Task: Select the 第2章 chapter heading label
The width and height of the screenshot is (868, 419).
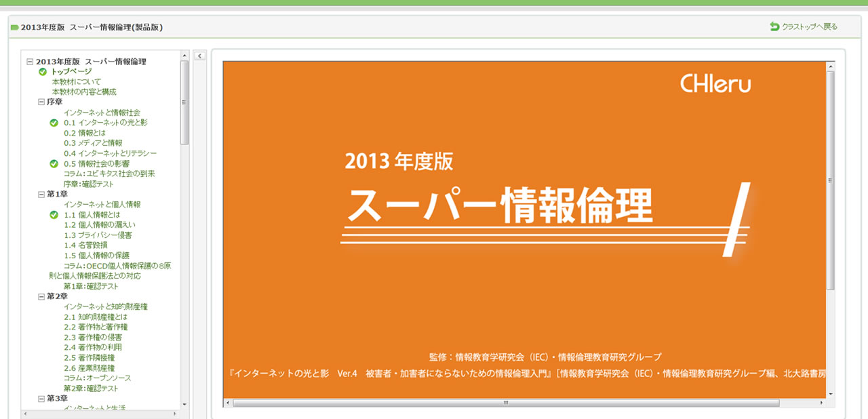Action: click(x=57, y=297)
